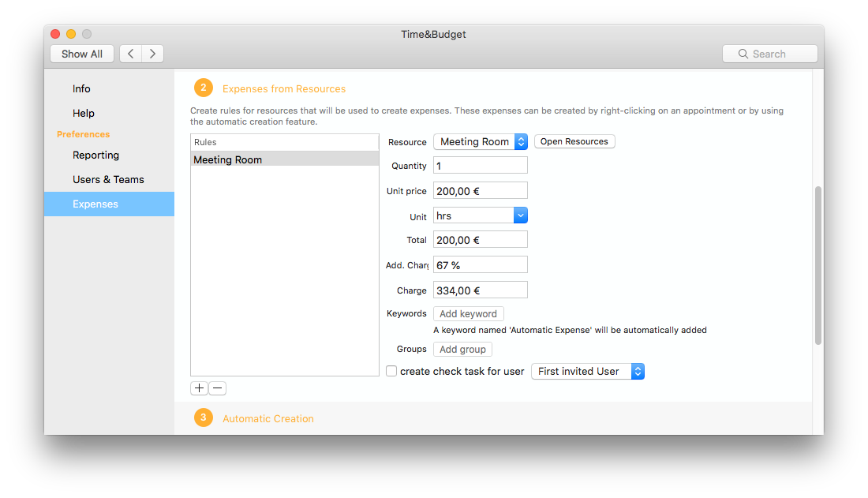Add a new rule with plus button
This screenshot has height=498, width=868.
pos(200,388)
